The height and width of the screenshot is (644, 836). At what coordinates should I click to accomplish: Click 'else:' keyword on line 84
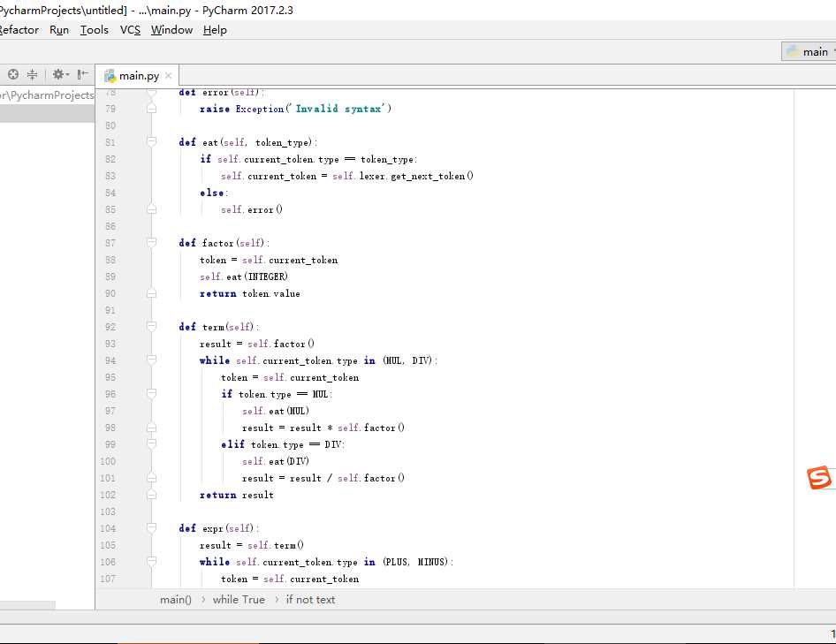[213, 193]
